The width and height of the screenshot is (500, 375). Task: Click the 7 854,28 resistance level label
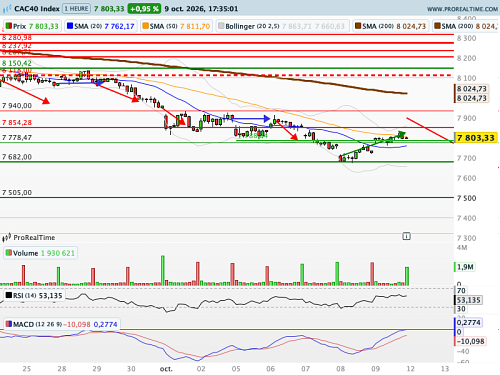point(17,123)
